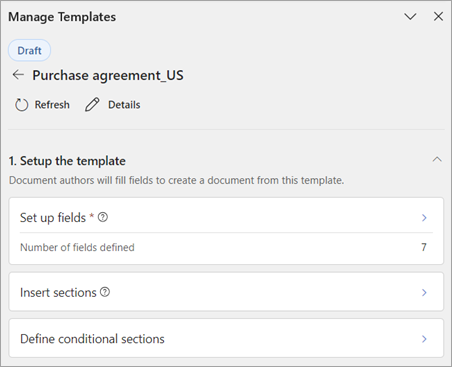The height and width of the screenshot is (367, 452).
Task: Open the Manage Templates pane options chevron
Action: (410, 16)
